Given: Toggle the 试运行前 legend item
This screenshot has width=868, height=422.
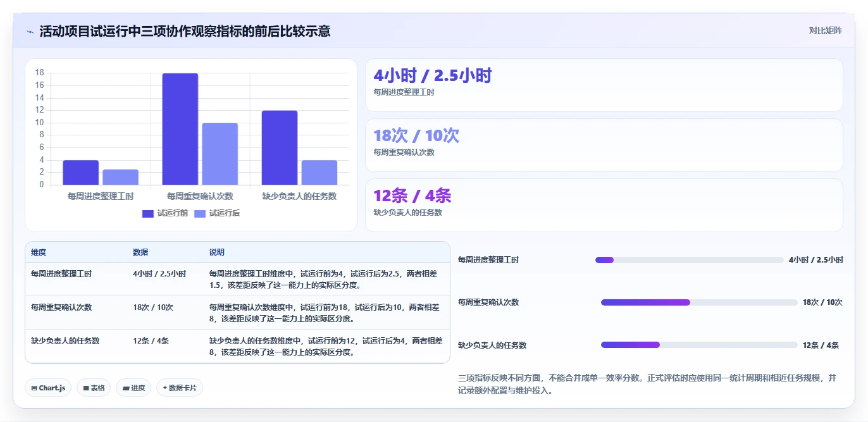Looking at the screenshot, I should tap(165, 213).
